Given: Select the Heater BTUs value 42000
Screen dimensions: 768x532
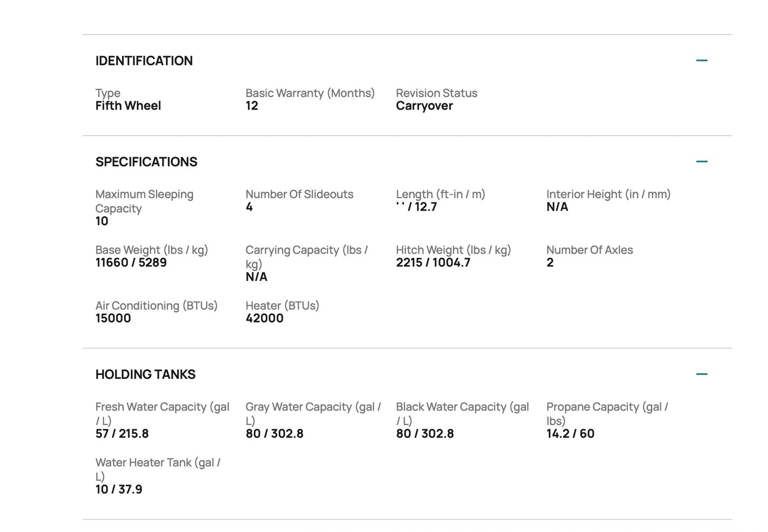Looking at the screenshot, I should coord(264,318).
